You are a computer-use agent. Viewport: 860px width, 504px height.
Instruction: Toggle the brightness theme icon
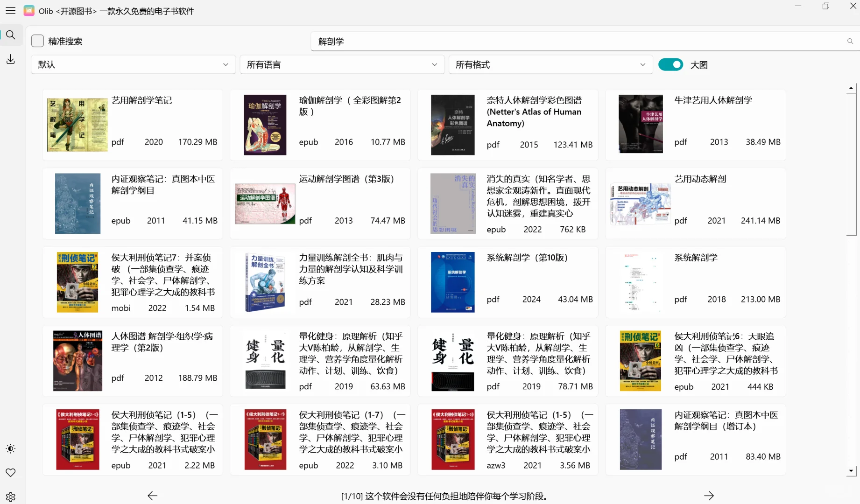(x=10, y=449)
